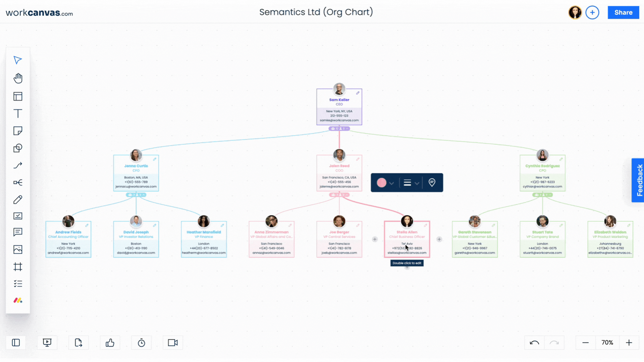Select the pen/draw tool
This screenshot has width=644, height=362.
click(x=18, y=199)
